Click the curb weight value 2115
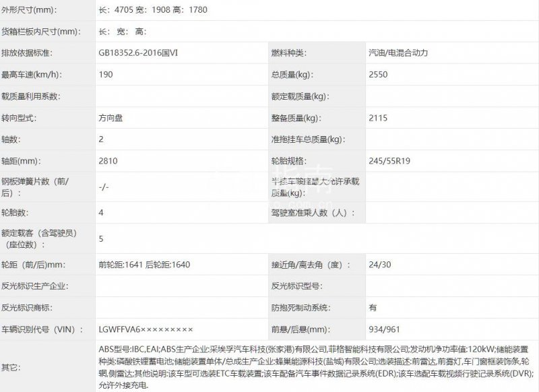 click(379, 118)
